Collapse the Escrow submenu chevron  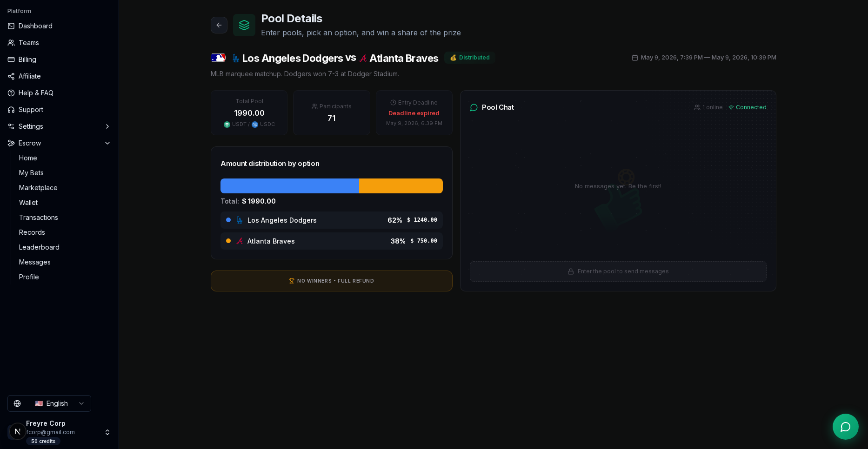(107, 143)
